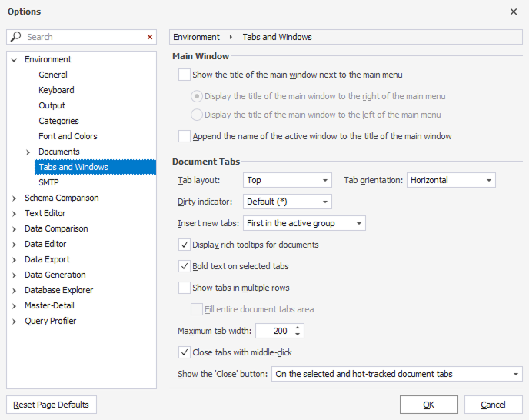
Task: Uncheck Close tabs with middle-click
Action: pos(185,352)
